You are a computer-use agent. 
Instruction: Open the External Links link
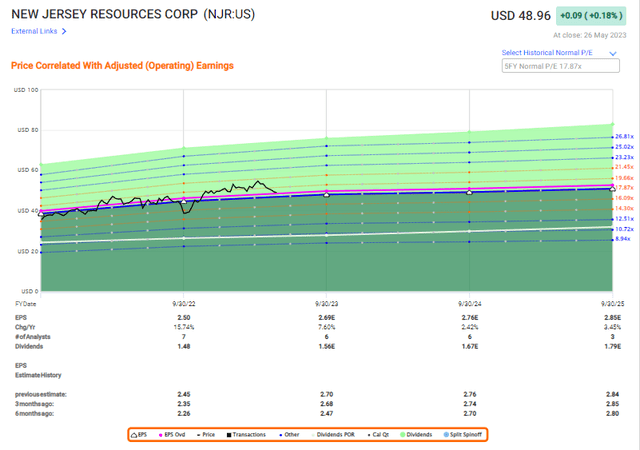(x=34, y=31)
